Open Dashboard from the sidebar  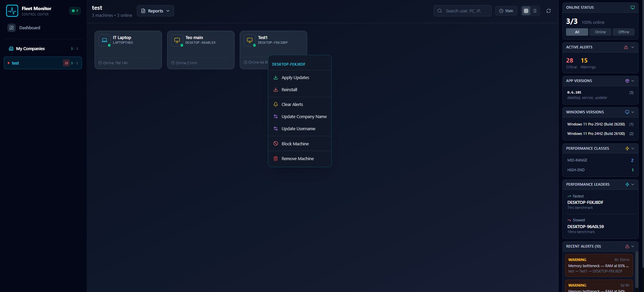[43, 28]
